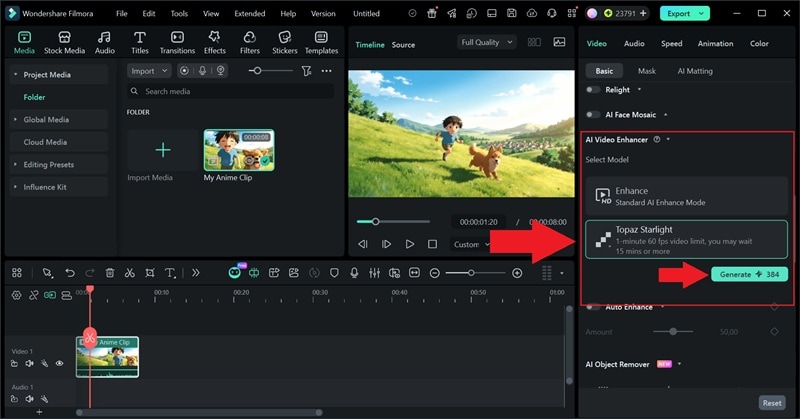Select the split scissors tool in timeline toolbar
800x419 pixels.
coord(129,273)
